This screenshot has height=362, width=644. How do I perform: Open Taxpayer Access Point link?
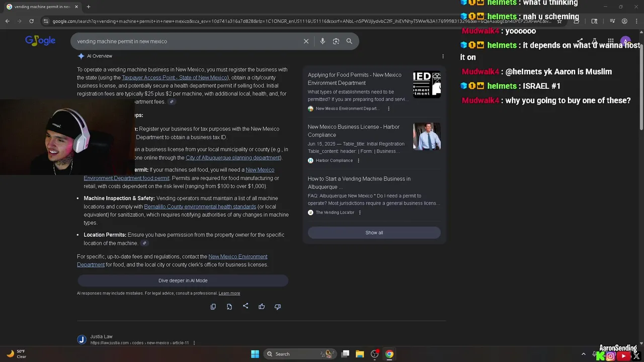coord(175,77)
